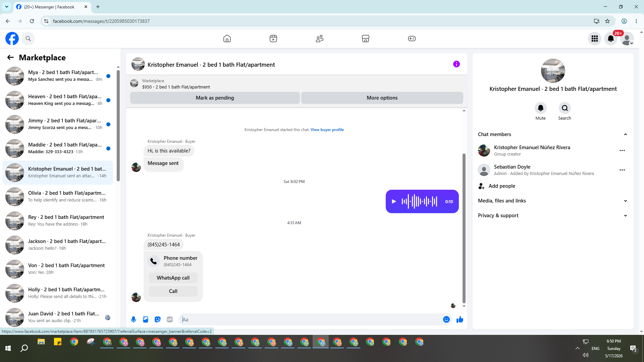Open Heaven's conversation in the list
Viewport: 644px width, 362px height.
[x=58, y=100]
